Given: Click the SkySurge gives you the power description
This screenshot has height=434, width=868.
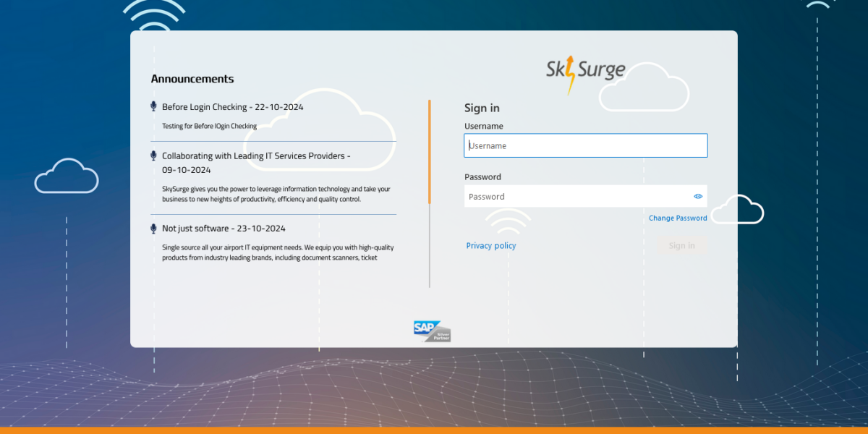Looking at the screenshot, I should (276, 194).
